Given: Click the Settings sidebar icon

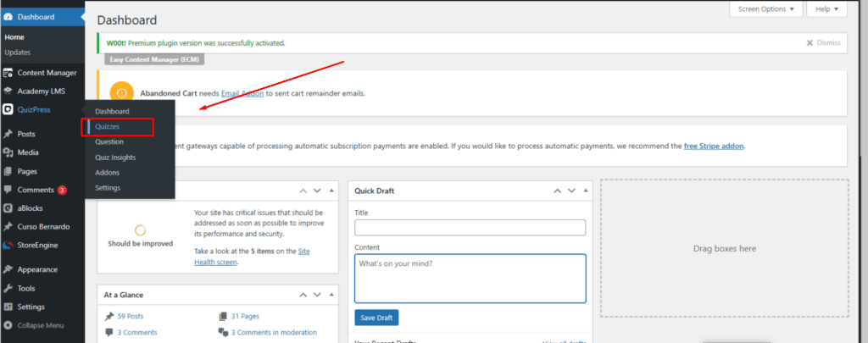Looking at the screenshot, I should coord(8,307).
